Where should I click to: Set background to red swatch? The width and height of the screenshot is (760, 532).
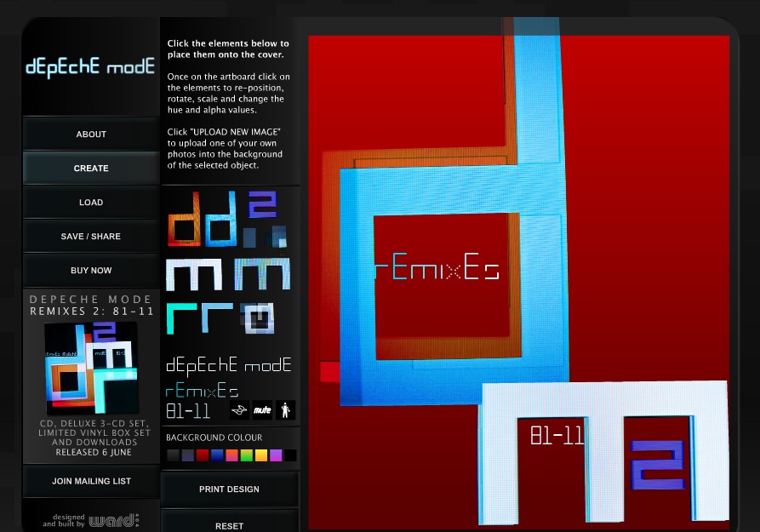[203, 455]
